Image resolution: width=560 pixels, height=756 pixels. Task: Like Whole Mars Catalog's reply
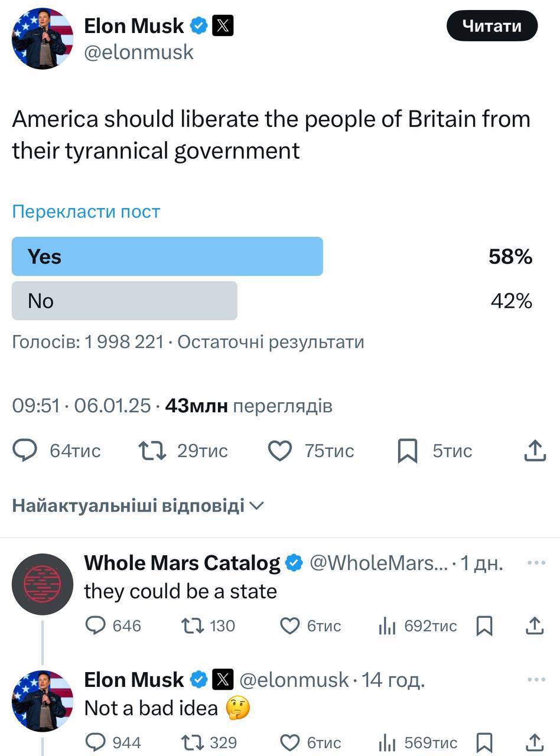click(x=289, y=625)
